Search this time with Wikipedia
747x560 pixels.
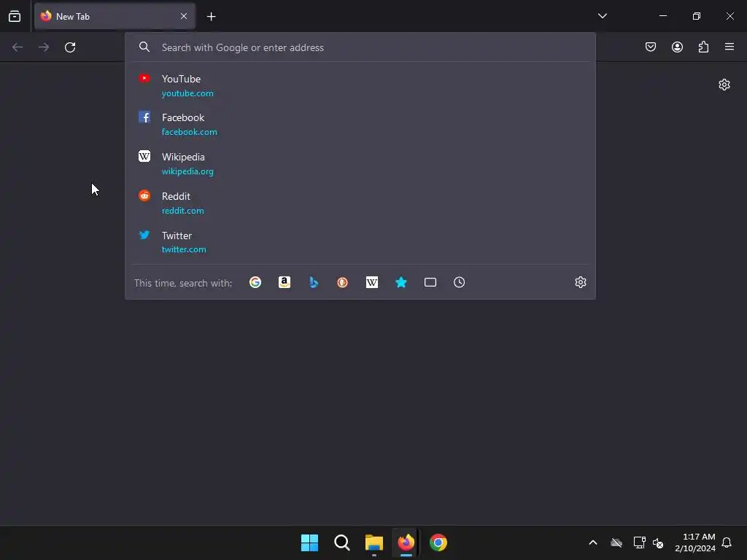[371, 282]
